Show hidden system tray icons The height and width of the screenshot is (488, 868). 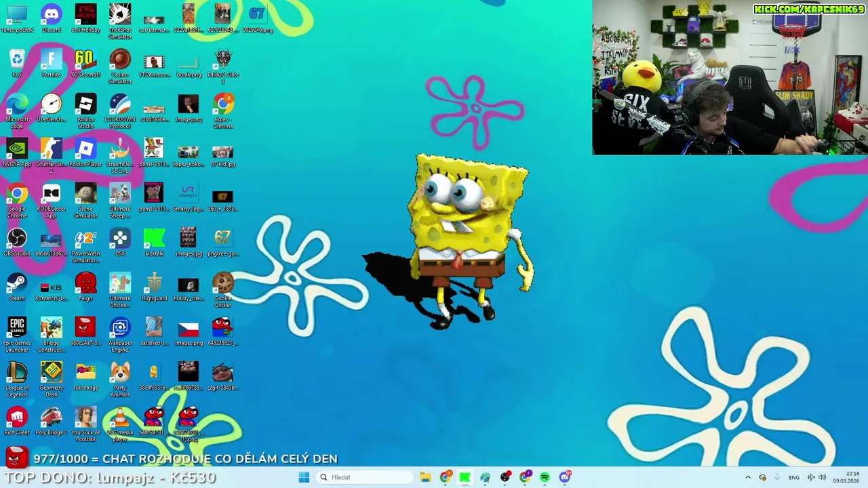(748, 477)
